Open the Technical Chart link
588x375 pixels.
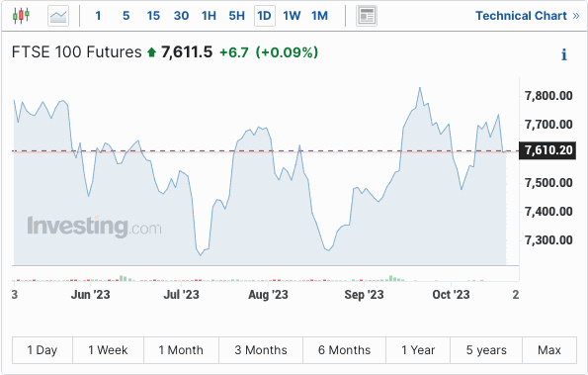click(528, 16)
